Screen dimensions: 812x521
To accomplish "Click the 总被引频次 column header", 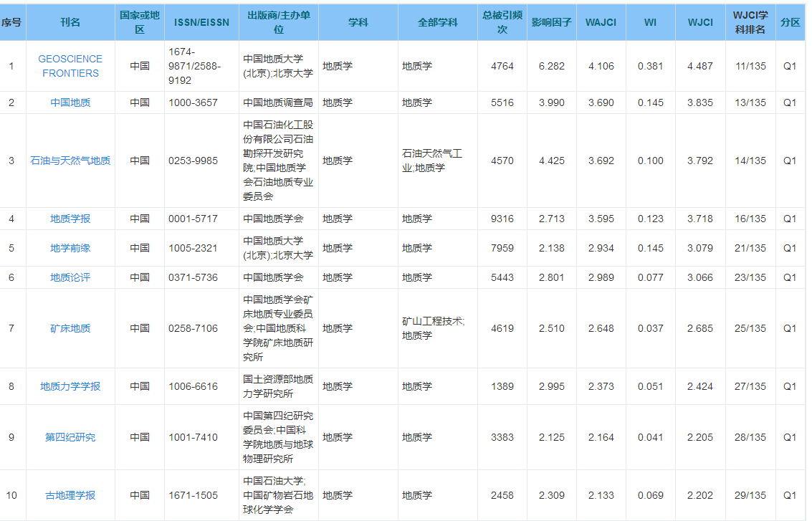I will 502,22.
